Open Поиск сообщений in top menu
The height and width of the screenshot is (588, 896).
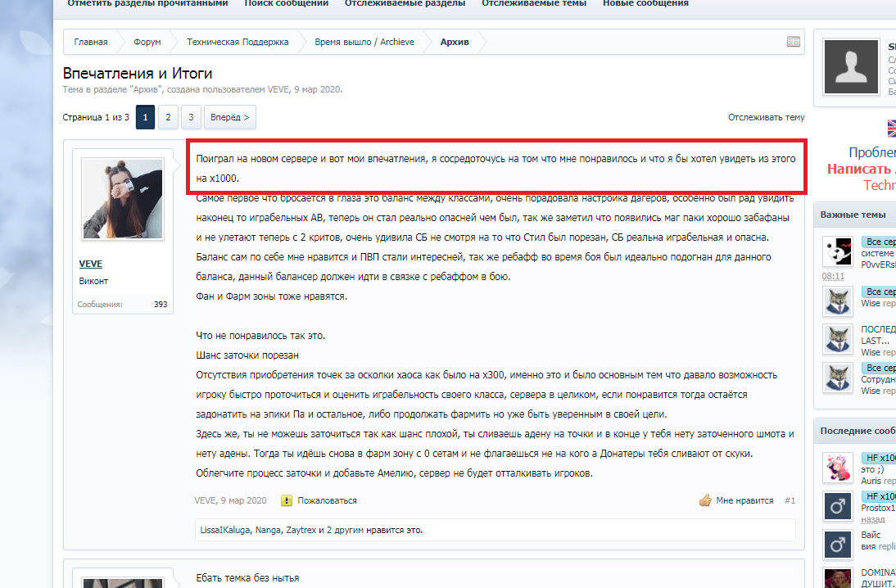click(287, 3)
